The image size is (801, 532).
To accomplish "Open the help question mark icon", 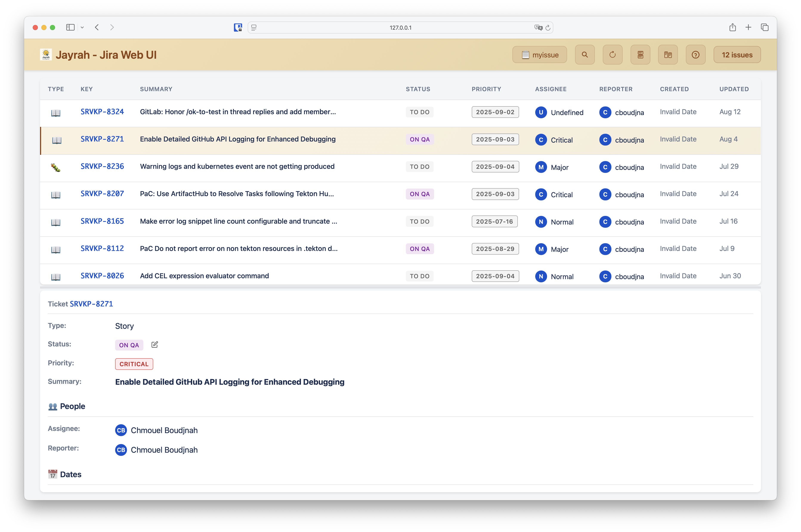I will click(695, 55).
